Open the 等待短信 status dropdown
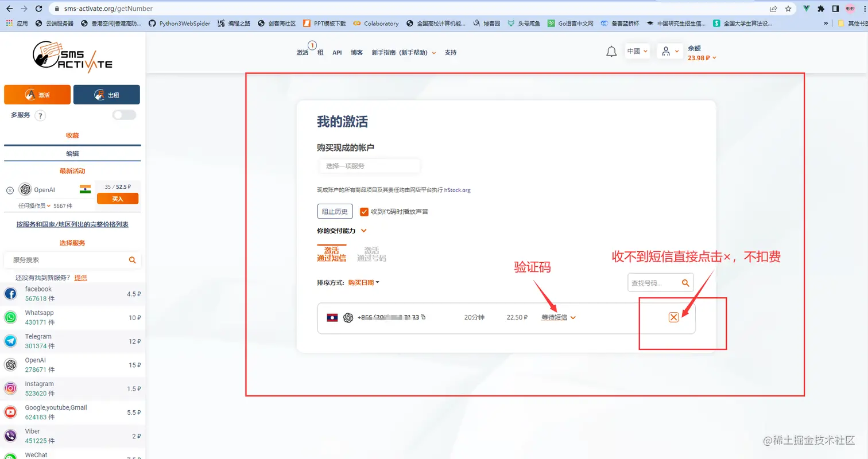868x459 pixels. click(x=557, y=317)
